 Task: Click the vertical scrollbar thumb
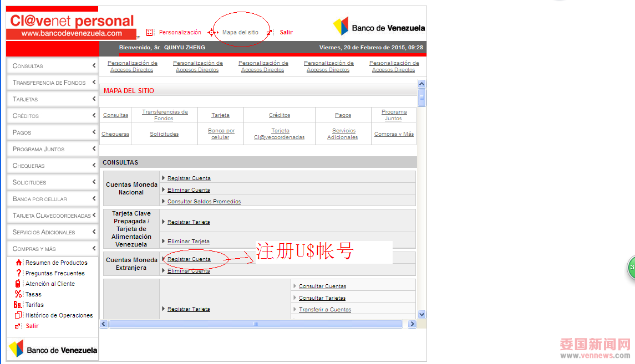[421, 98]
